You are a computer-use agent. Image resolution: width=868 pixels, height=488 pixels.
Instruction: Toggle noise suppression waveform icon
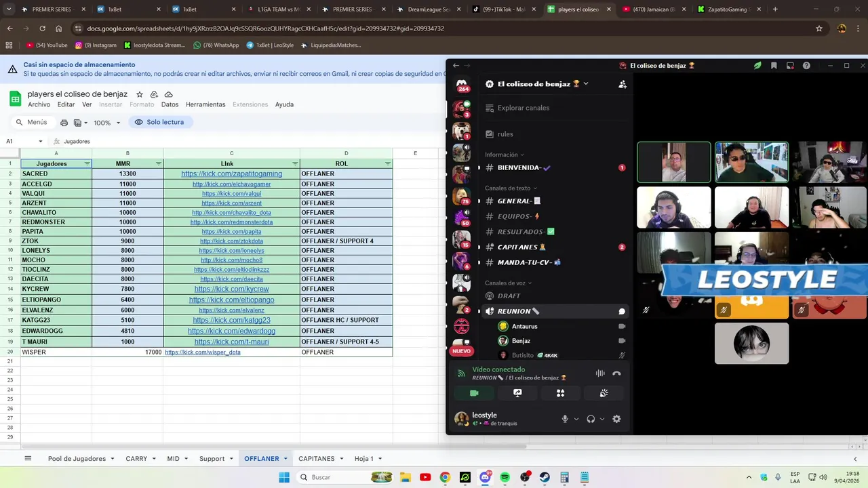600,373
